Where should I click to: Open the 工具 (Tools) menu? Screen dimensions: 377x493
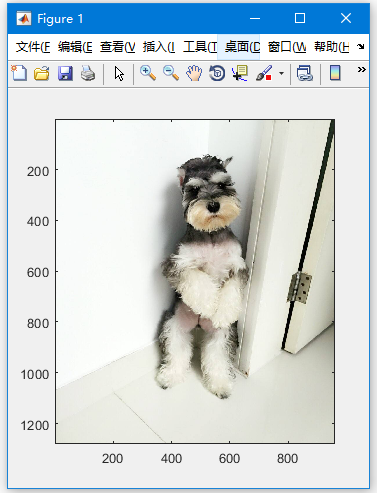click(x=200, y=47)
